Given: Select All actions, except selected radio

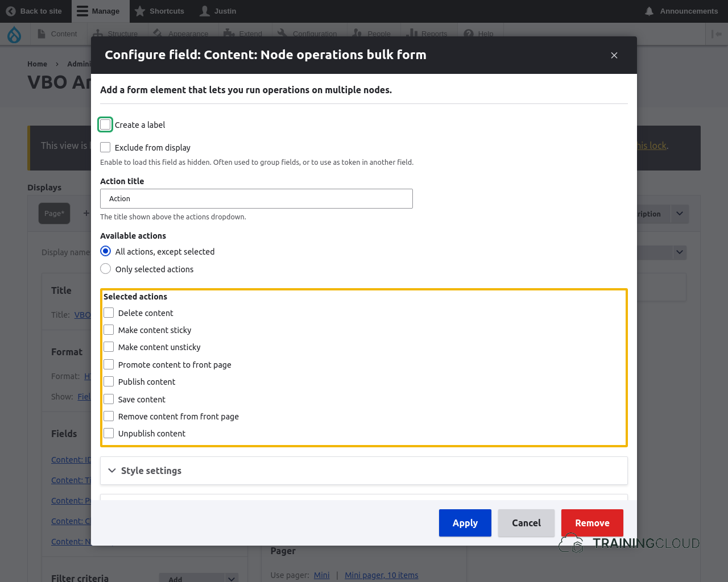Looking at the screenshot, I should [x=106, y=251].
